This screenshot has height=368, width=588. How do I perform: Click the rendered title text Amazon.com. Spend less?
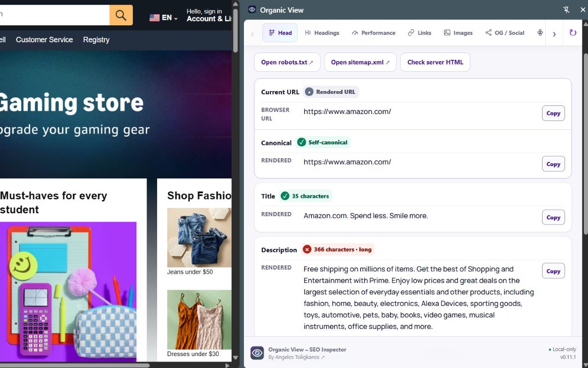click(366, 215)
